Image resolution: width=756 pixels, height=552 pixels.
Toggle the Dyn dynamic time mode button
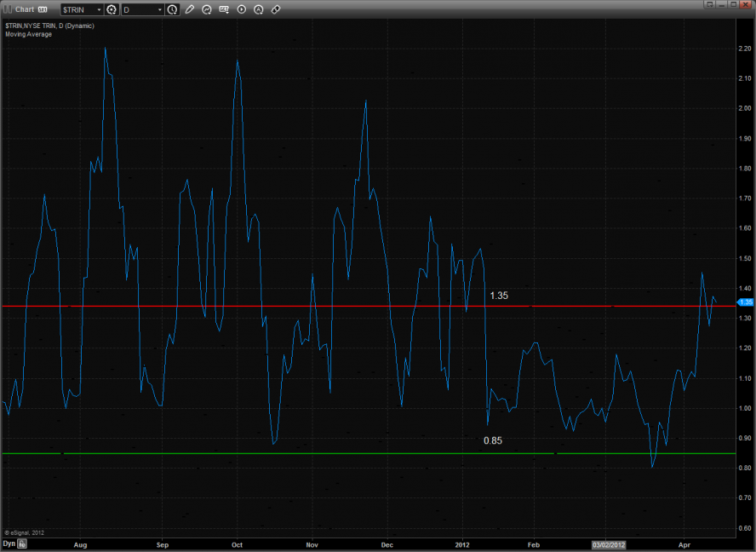(x=9, y=542)
